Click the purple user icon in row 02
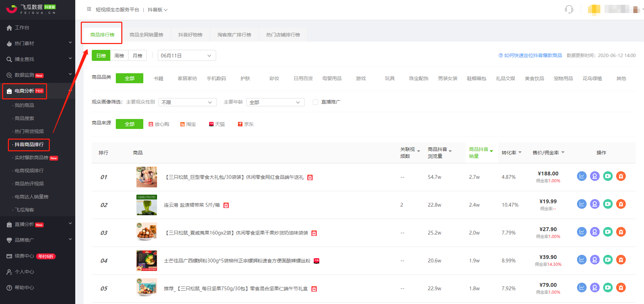Viewport: 644px width, 304px height. (595, 204)
